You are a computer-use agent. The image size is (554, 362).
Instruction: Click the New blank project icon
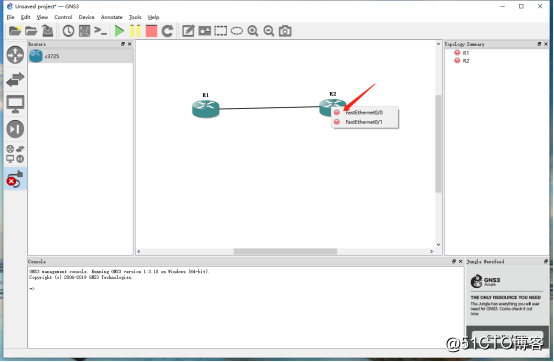click(x=15, y=31)
